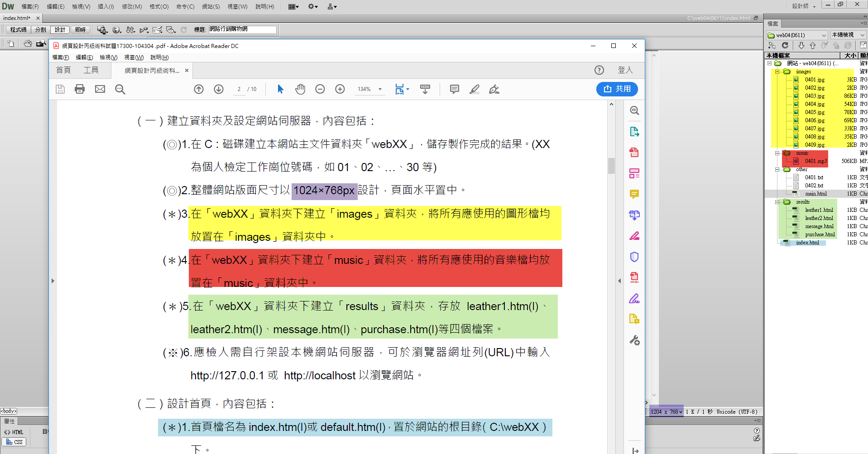868x454 pixels.
Task: Switch to 程式碼 code view
Action: 18,30
